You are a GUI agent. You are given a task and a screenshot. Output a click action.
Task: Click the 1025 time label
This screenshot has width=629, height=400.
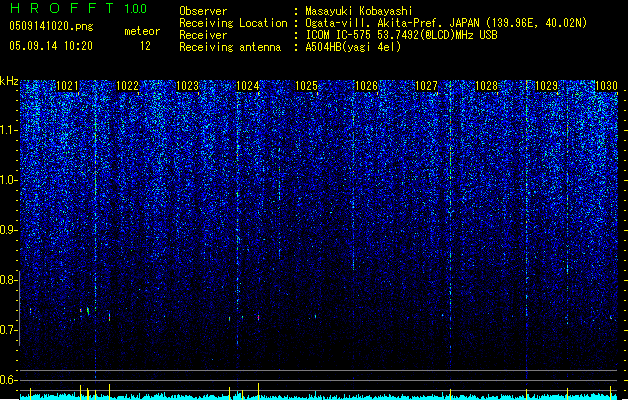click(x=306, y=86)
